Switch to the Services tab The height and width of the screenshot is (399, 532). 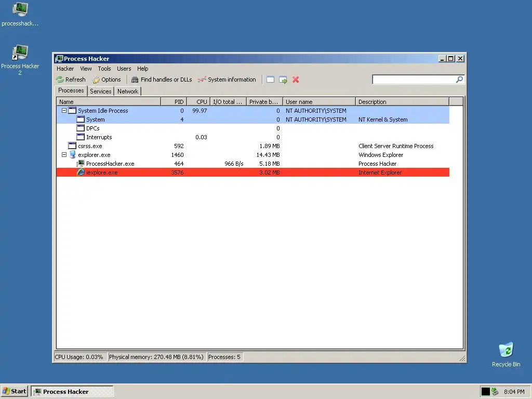click(x=101, y=91)
